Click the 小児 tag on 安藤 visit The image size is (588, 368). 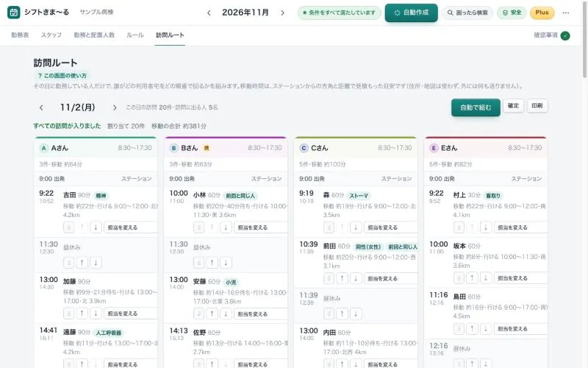coord(231,282)
